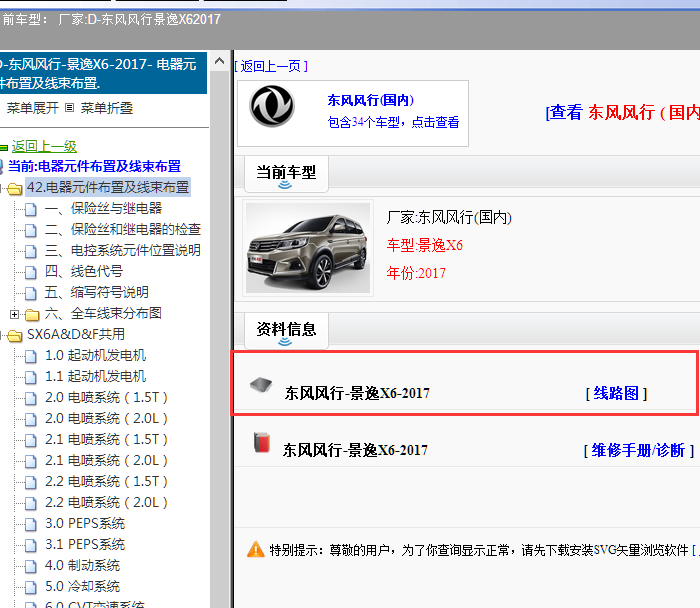The width and height of the screenshot is (700, 608).
Task: Click the 返回上一级 link
Action: click(x=44, y=146)
